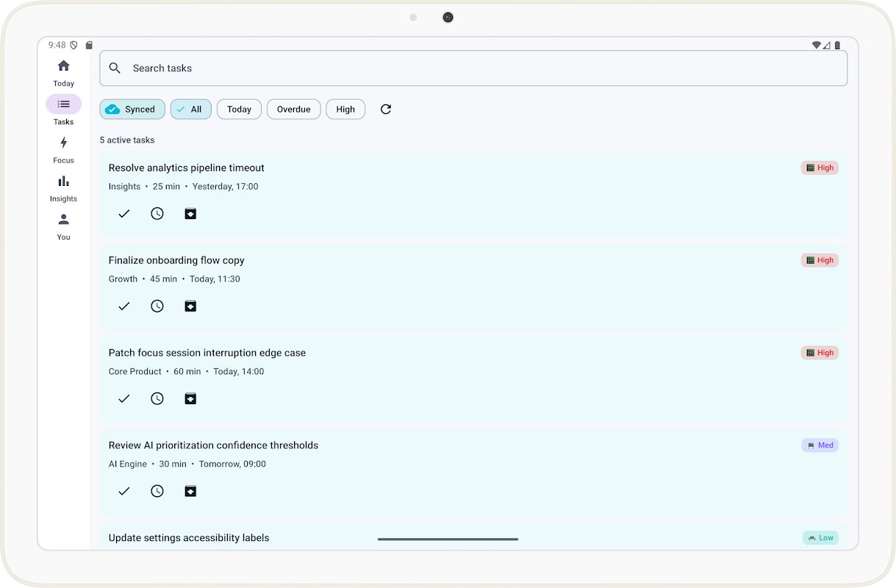Click 'Today, 14:00' due time
This screenshot has height=588, width=896.
(239, 372)
